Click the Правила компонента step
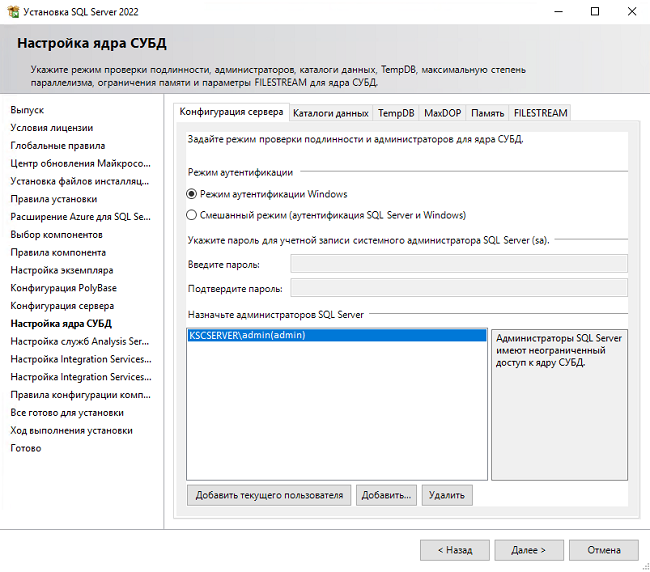This screenshot has width=650, height=572. click(58, 253)
